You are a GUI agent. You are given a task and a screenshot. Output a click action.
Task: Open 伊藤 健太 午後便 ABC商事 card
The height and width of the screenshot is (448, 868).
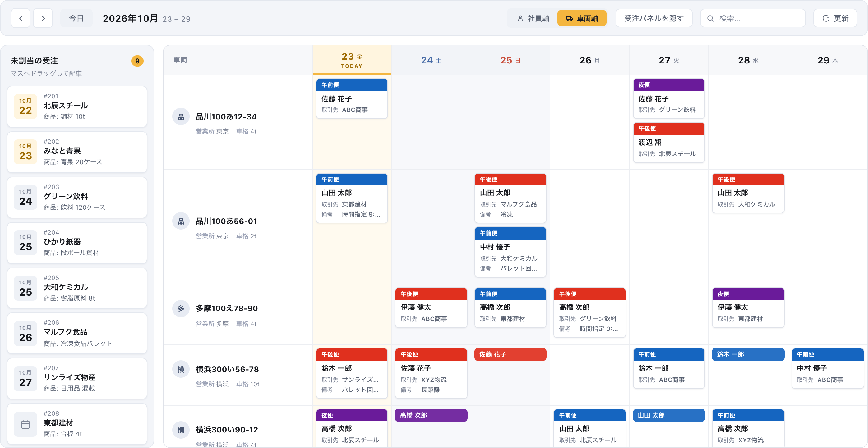tap(431, 307)
